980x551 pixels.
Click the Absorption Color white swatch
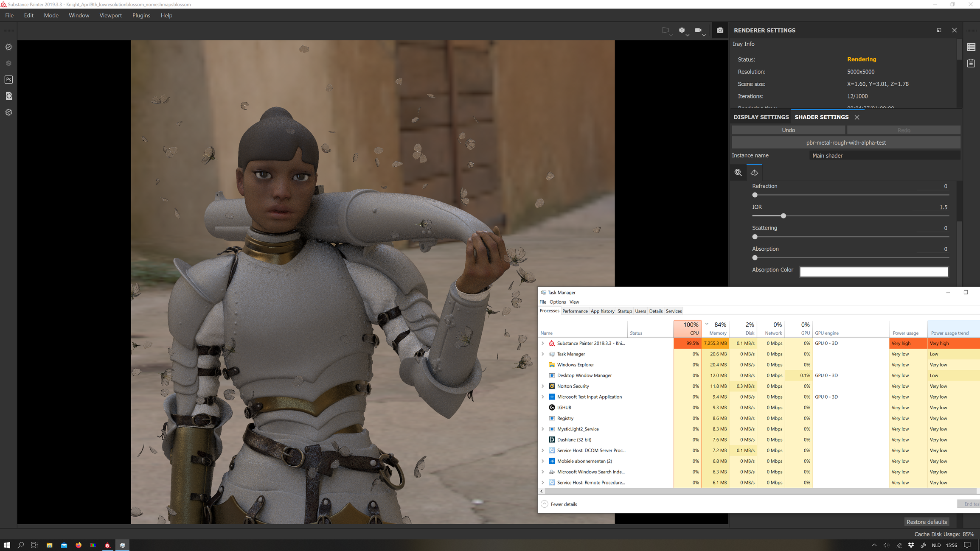pyautogui.click(x=874, y=271)
